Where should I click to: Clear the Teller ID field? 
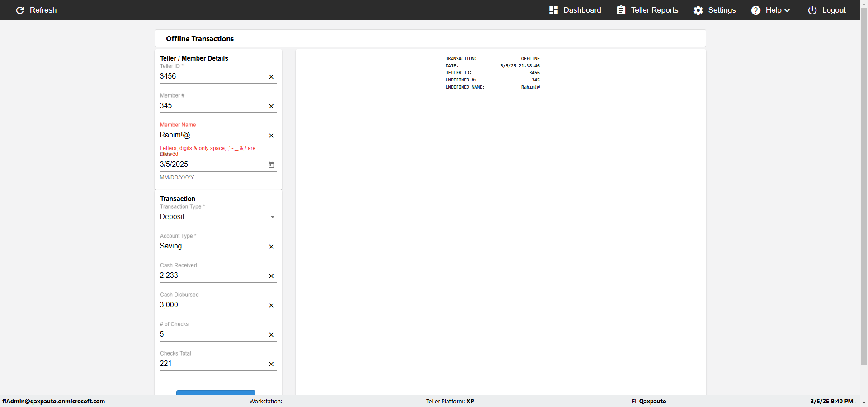click(271, 77)
